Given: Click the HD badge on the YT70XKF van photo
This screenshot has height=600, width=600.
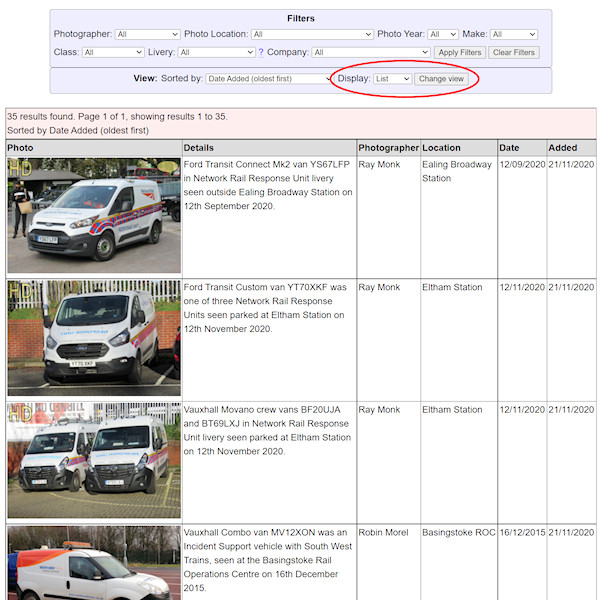Looking at the screenshot, I should click(20, 291).
